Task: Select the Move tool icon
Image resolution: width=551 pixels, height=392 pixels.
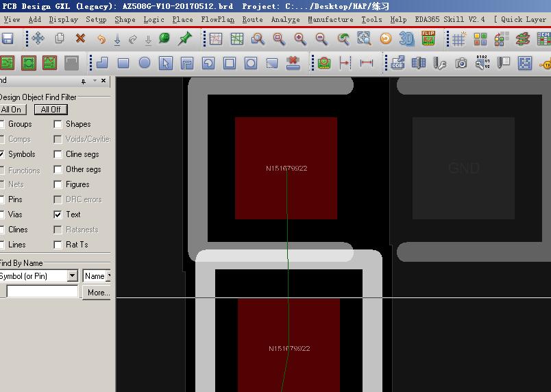Action: [38, 39]
